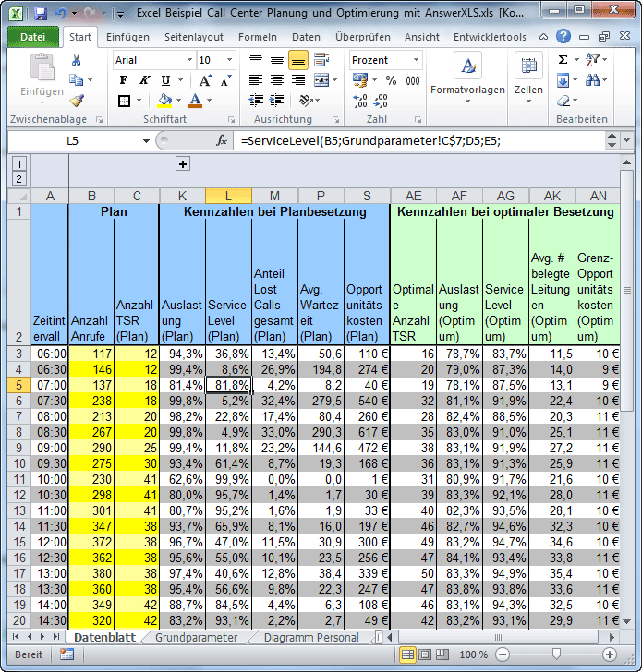Click the AutoSum sigma icon
Screen dimensions: 642x672
point(563,60)
